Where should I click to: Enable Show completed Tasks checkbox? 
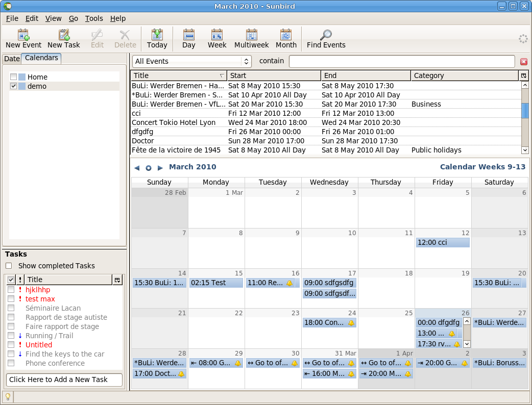(9, 266)
